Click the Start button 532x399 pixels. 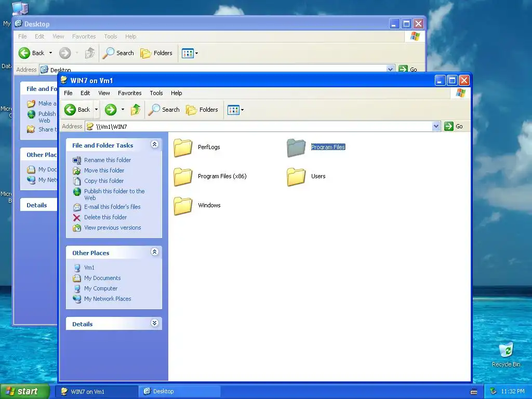tap(25, 391)
